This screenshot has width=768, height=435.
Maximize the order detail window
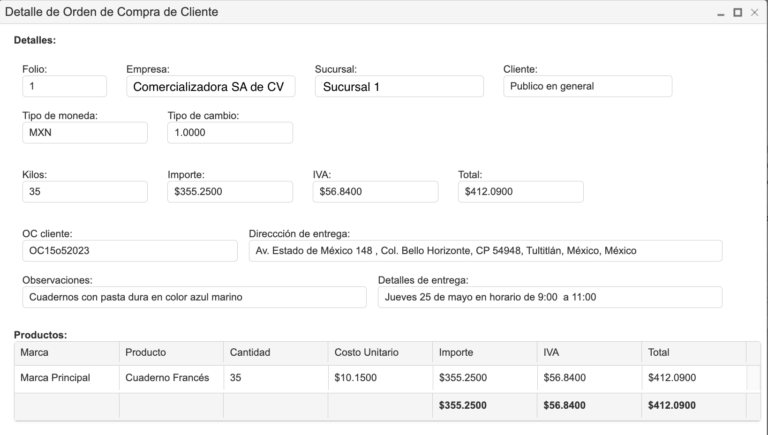(x=737, y=13)
